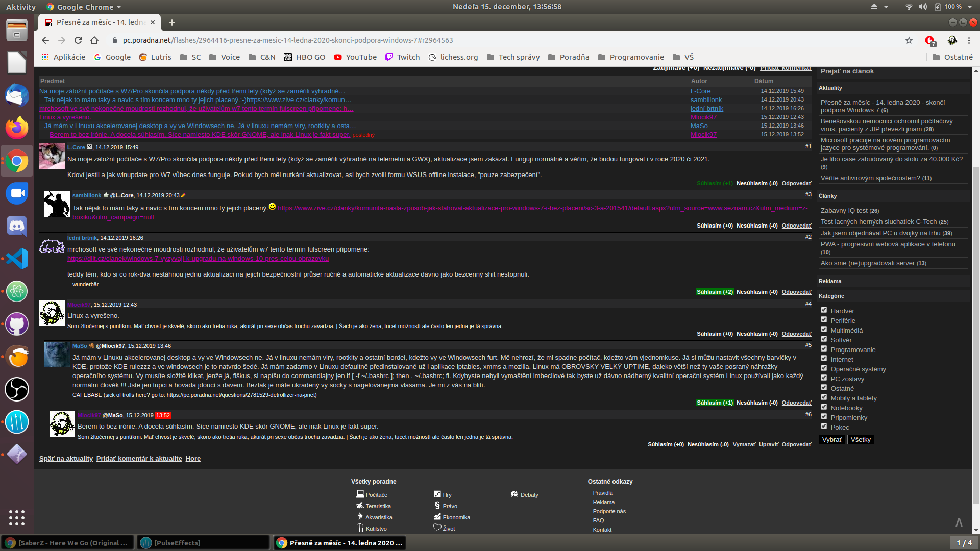The width and height of the screenshot is (980, 551).
Task: Click the browser home icon
Action: click(x=94, y=40)
